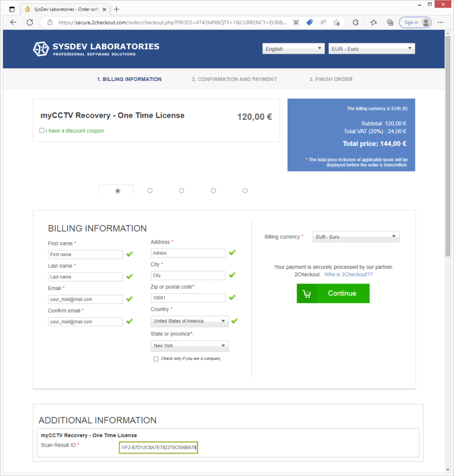Open the Country dropdown
The width and height of the screenshot is (454, 476).
tap(189, 321)
